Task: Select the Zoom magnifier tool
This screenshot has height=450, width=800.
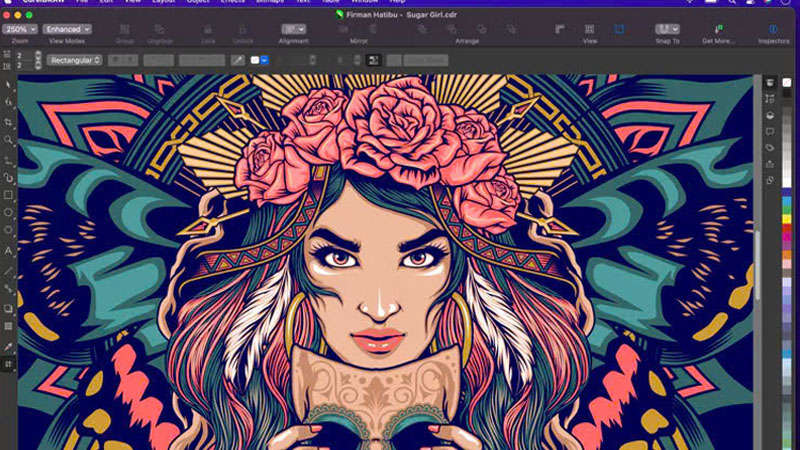Action: pos(9,140)
